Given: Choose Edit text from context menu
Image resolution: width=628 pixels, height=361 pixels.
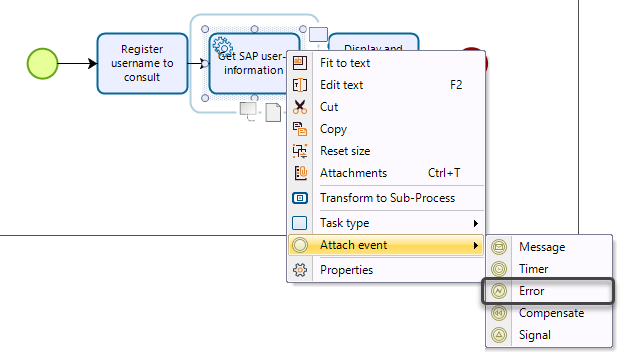Looking at the screenshot, I should [x=386, y=85].
